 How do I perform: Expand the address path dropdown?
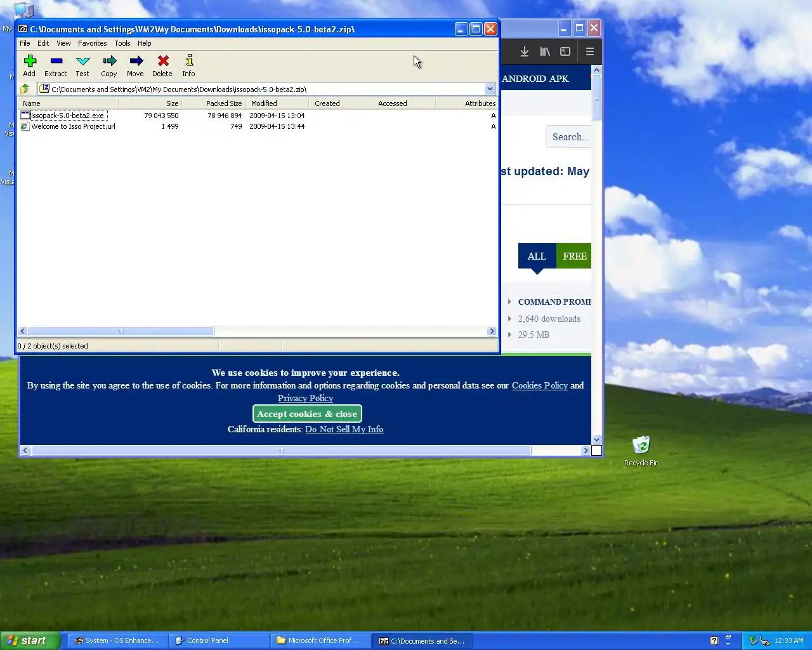(x=490, y=89)
